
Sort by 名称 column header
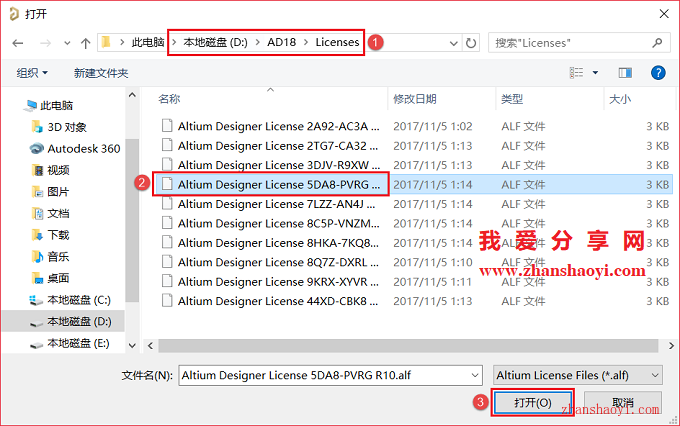(x=169, y=99)
